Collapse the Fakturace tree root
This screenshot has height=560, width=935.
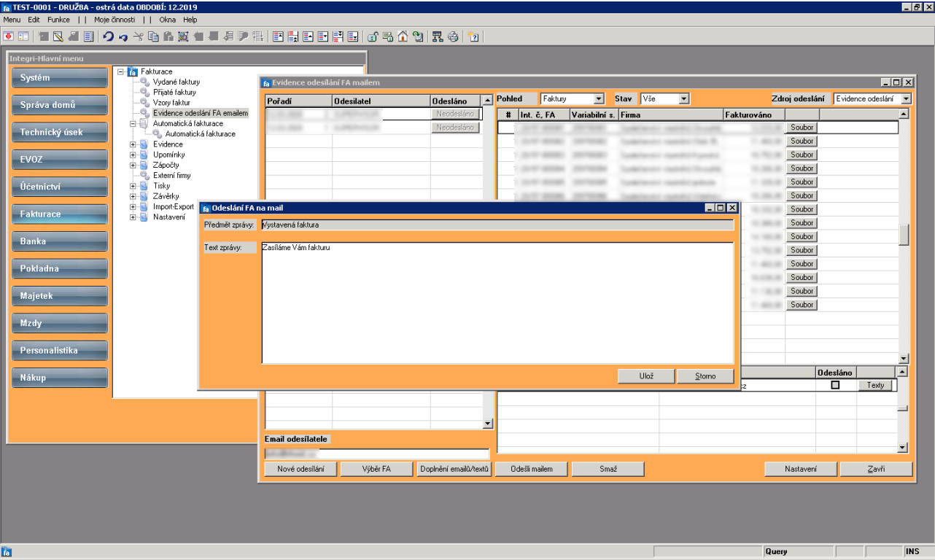pyautogui.click(x=120, y=72)
